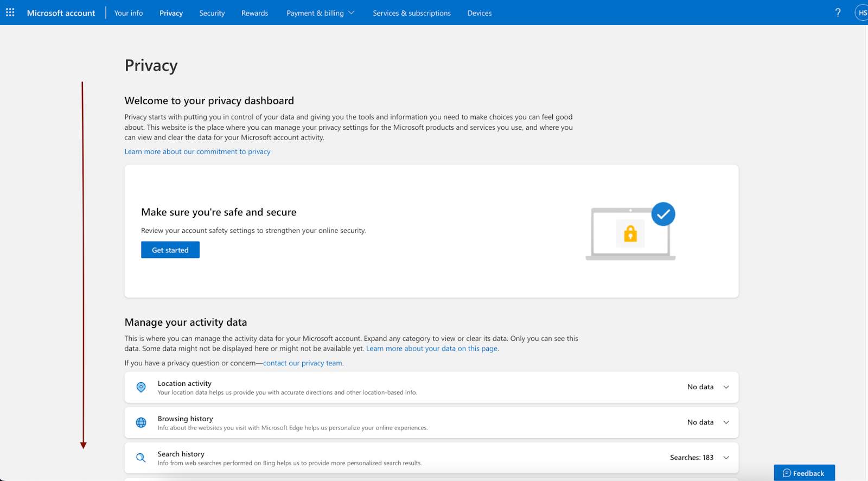Click the Search history magnifier icon

141,458
